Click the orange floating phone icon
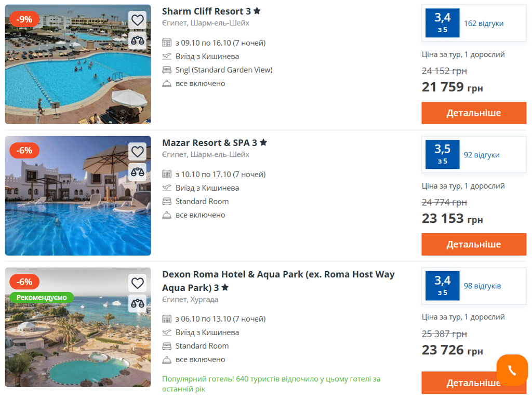This screenshot has height=399, width=532. point(512,370)
